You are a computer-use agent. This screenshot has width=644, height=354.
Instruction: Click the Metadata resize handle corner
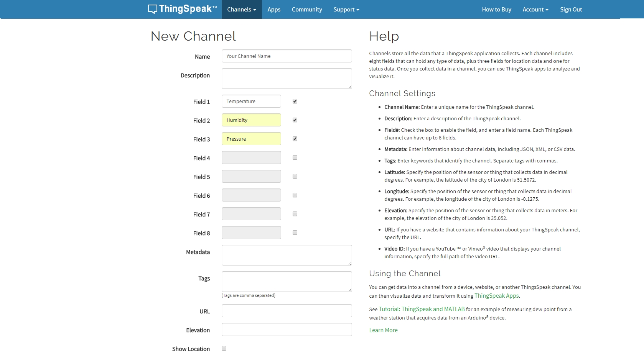[350, 263]
